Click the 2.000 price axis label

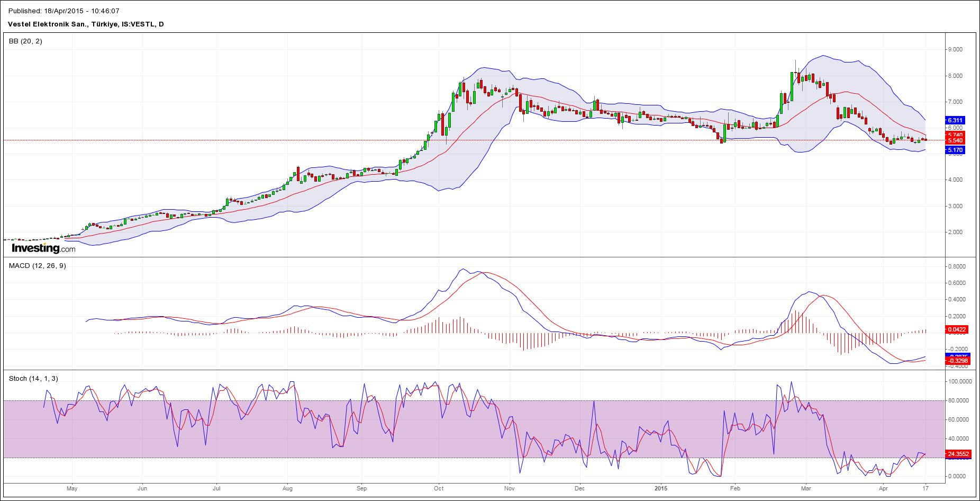coord(955,232)
